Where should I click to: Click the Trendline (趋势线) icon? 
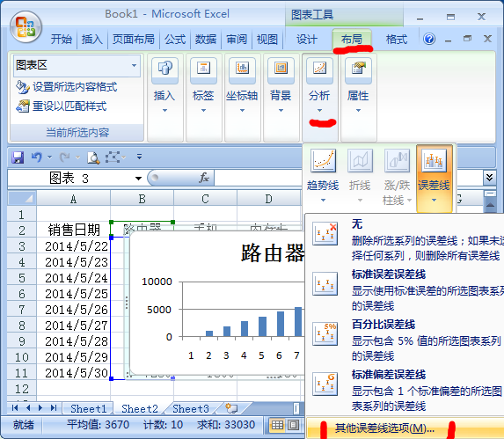pyautogui.click(x=323, y=160)
